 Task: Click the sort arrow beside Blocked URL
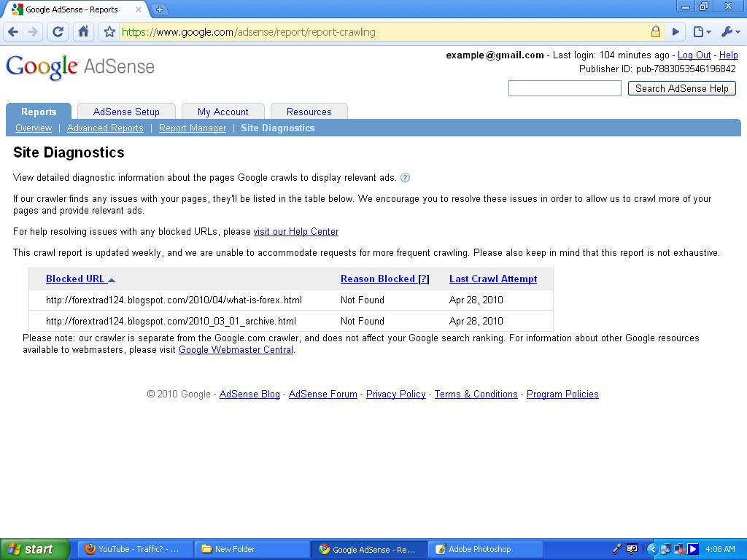[x=112, y=280]
